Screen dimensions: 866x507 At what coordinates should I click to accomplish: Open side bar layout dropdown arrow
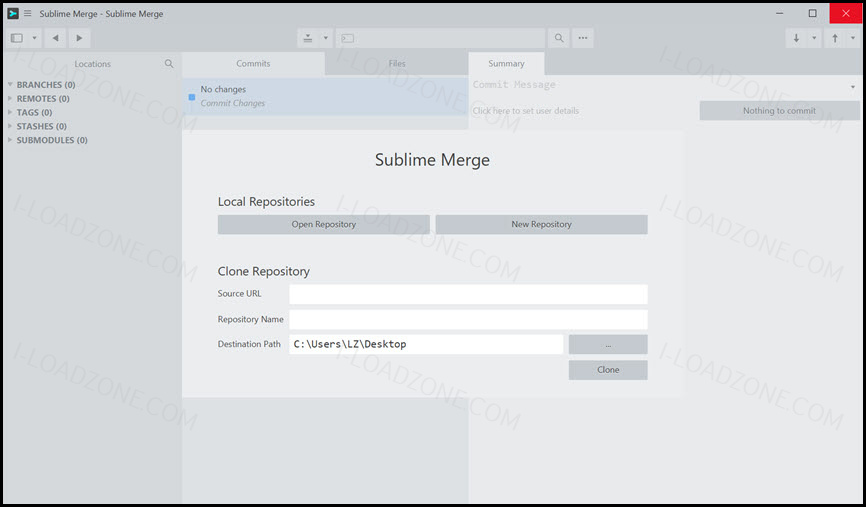(34, 38)
